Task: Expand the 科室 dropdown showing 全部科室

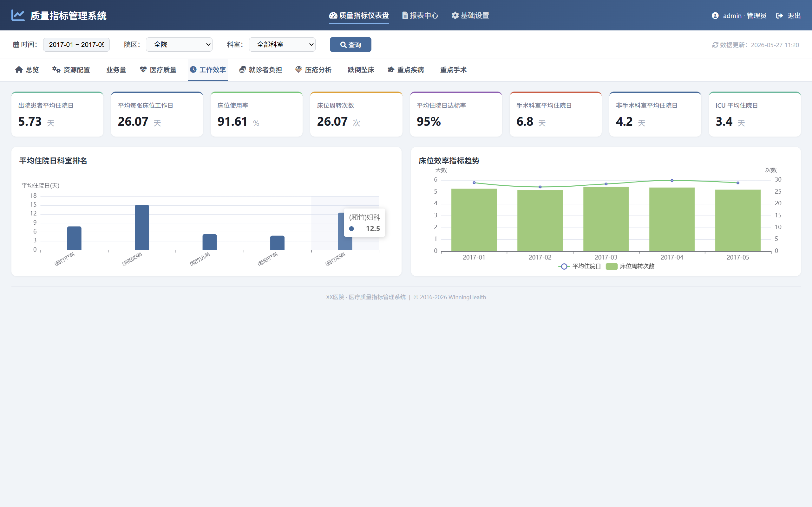Action: 282,45
